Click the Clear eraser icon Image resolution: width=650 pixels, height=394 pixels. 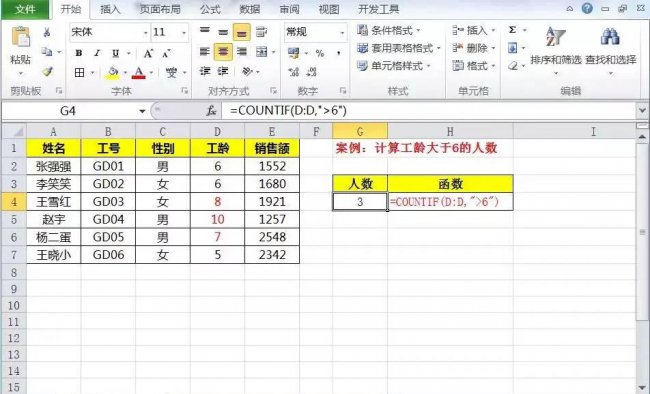[x=513, y=66]
